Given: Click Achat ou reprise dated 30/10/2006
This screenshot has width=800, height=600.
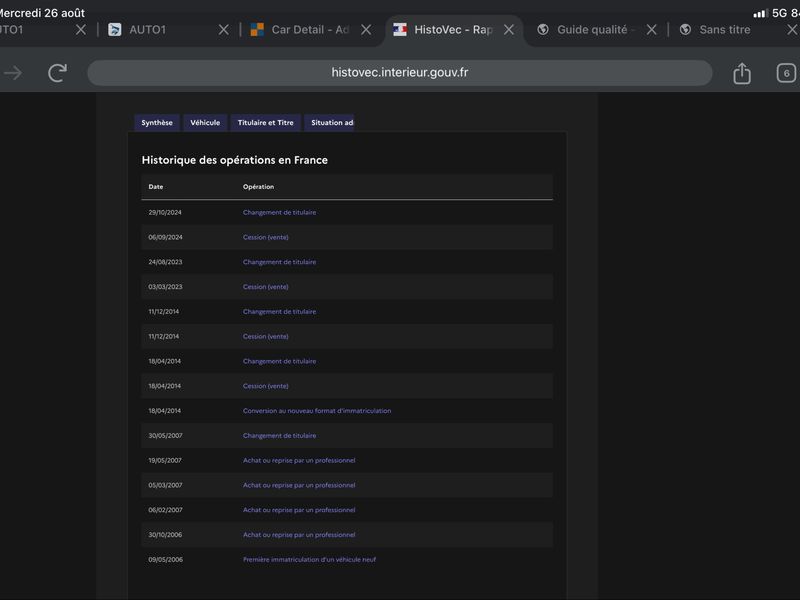Looking at the screenshot, I should pyautogui.click(x=299, y=535).
